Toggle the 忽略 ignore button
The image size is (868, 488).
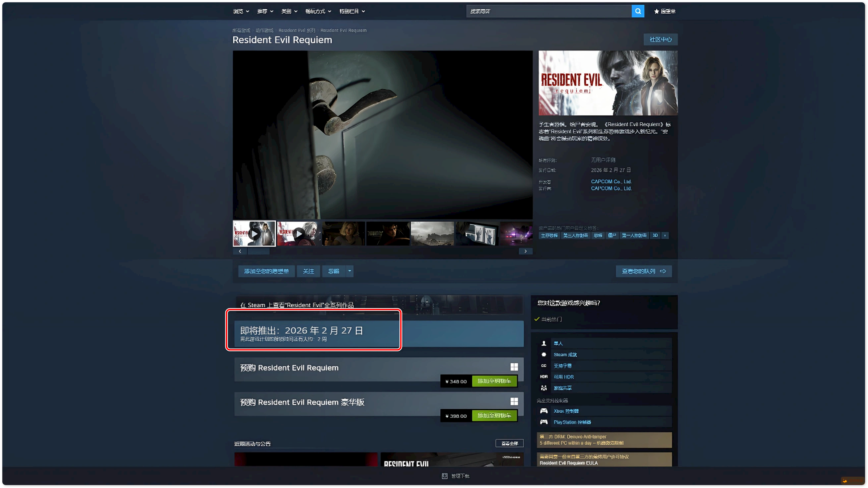coord(333,271)
